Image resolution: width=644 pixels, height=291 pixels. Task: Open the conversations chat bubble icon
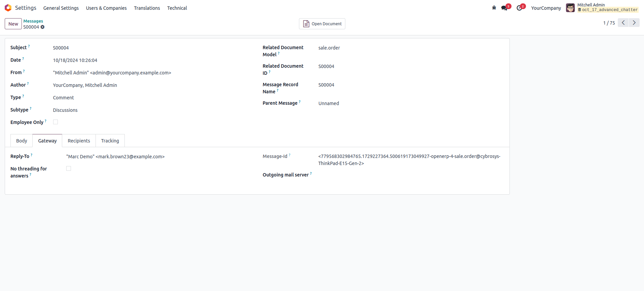coord(504,8)
